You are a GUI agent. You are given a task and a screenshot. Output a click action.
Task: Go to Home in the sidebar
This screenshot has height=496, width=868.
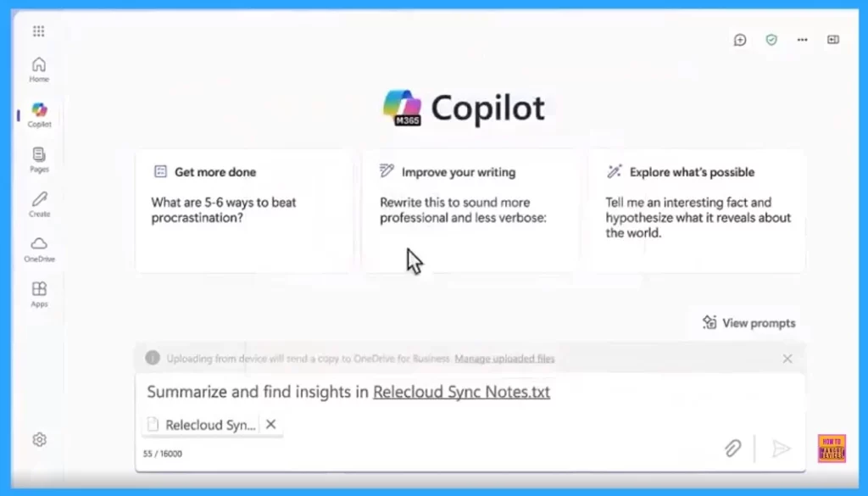pos(39,70)
